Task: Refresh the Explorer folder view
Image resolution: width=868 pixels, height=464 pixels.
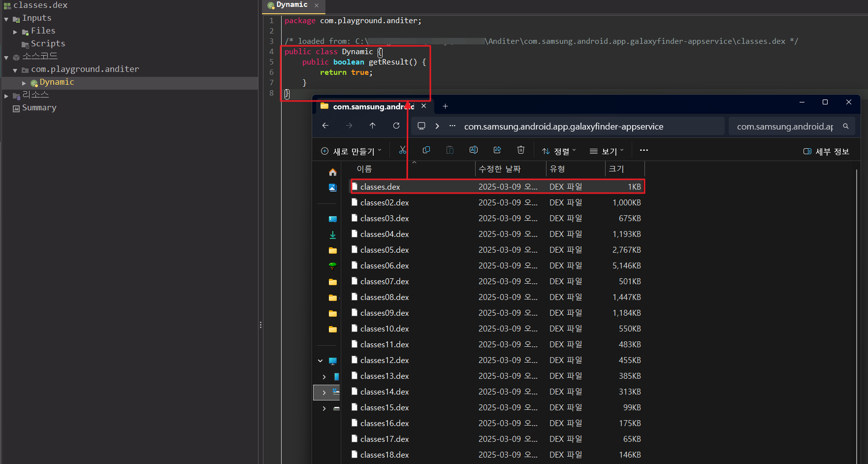Action: click(x=396, y=126)
